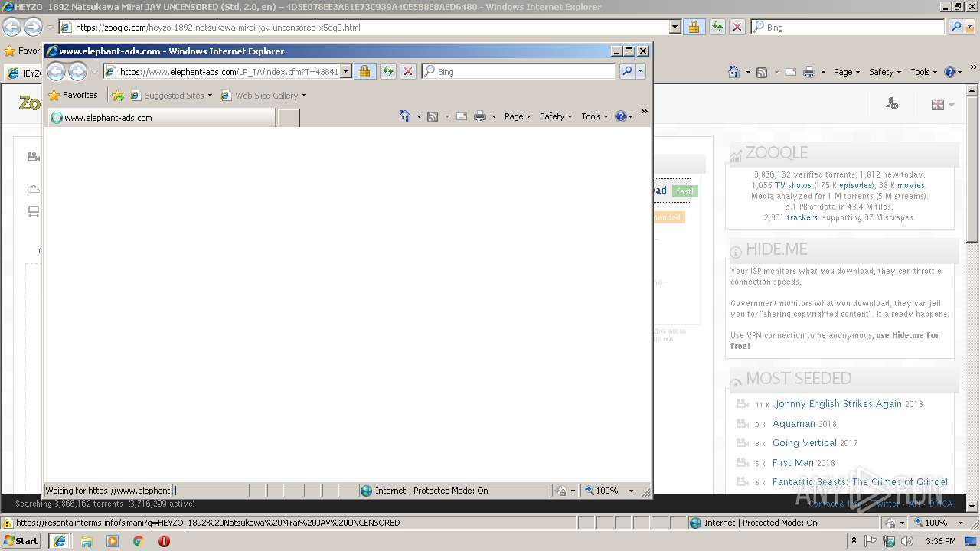The width and height of the screenshot is (980, 551).
Task: Open Johnny English Strikes Again torrent
Action: click(x=838, y=404)
